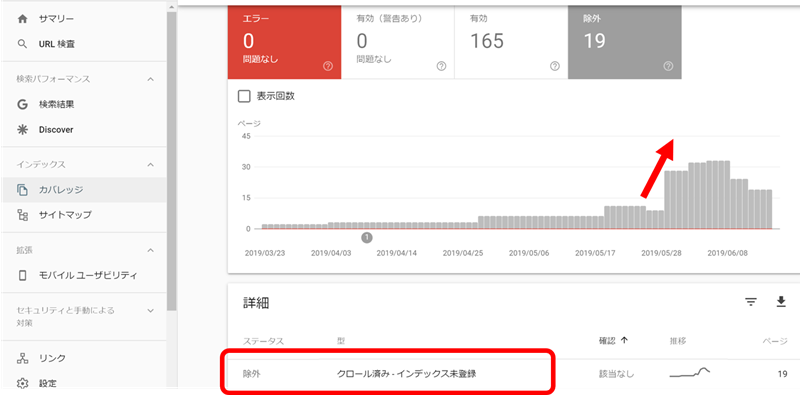The height and width of the screenshot is (395, 800).
Task: Open help icon on the 有効 card
Action: click(555, 66)
